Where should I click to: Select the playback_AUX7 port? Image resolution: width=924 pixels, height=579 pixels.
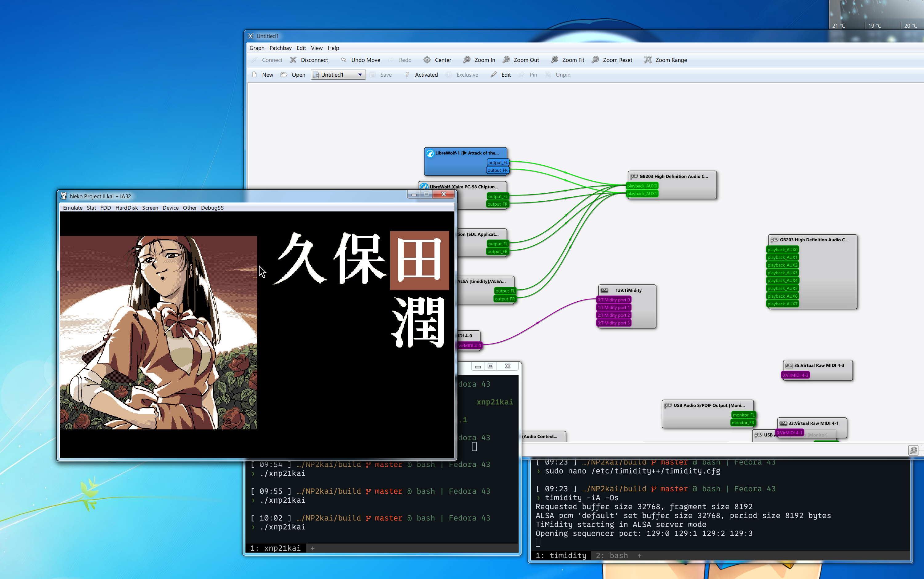[x=783, y=304]
